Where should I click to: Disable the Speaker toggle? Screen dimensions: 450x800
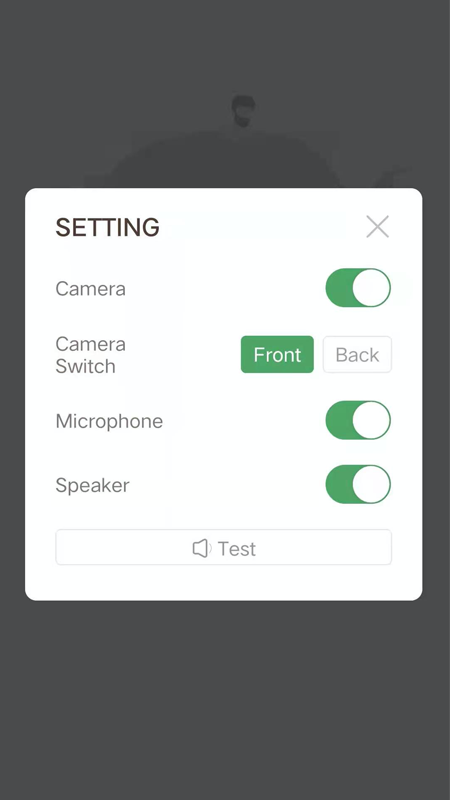coord(358,484)
